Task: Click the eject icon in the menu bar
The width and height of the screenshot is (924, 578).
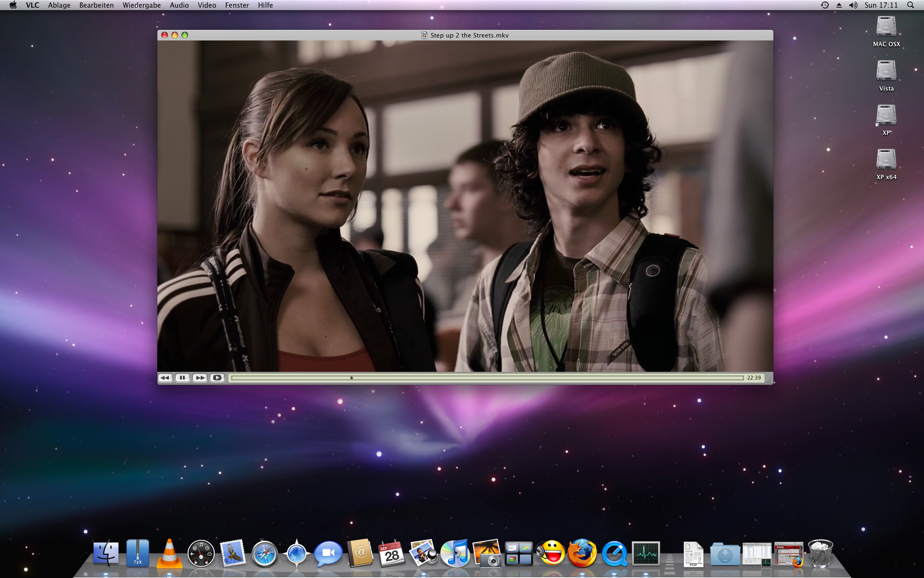Action: click(839, 5)
